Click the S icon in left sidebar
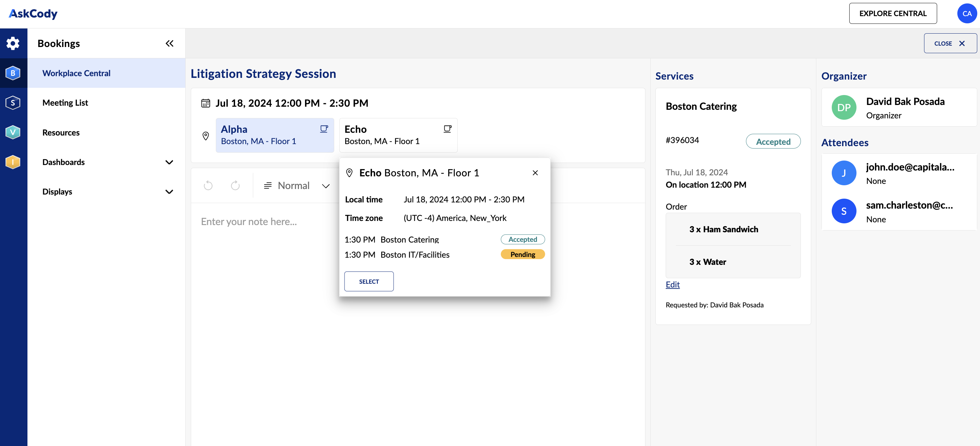Screen dimensions: 980x446 [13, 102]
